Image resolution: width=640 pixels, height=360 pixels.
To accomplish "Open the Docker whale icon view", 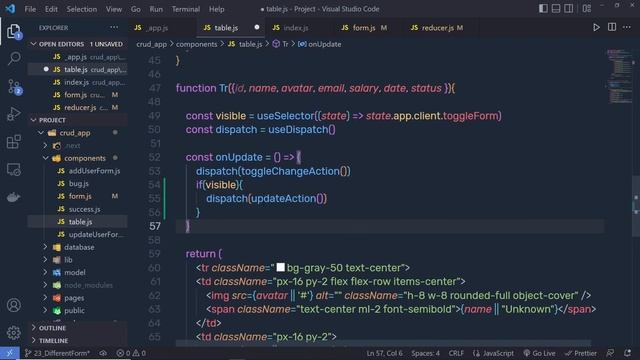I will 13,197.
